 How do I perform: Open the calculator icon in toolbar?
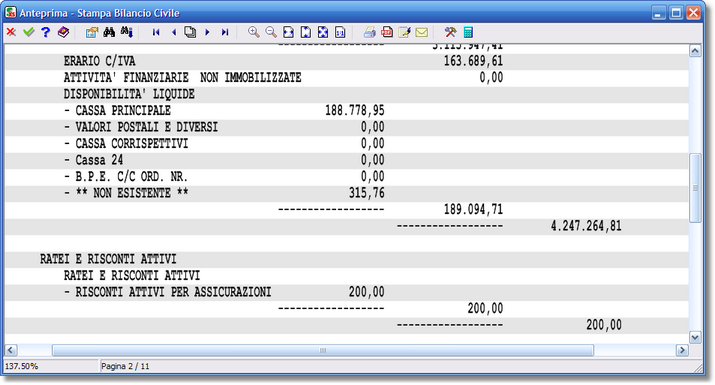(468, 32)
